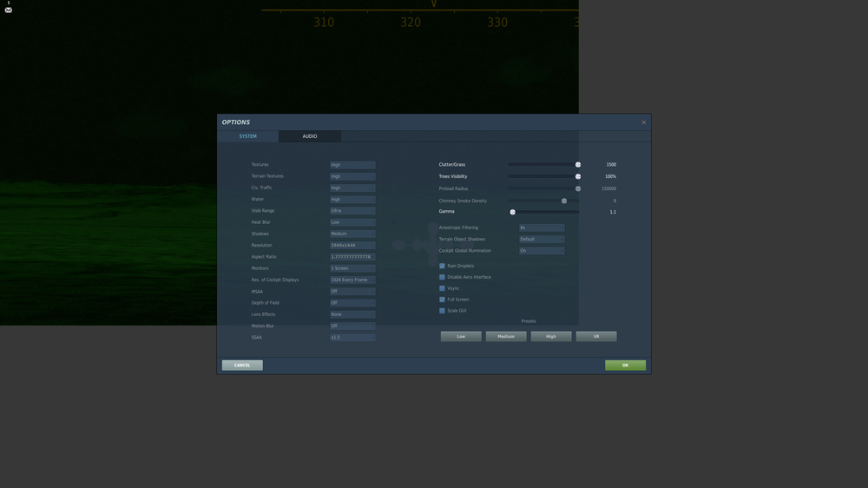868x488 pixels.
Task: Apply the VR preset
Action: point(596,336)
